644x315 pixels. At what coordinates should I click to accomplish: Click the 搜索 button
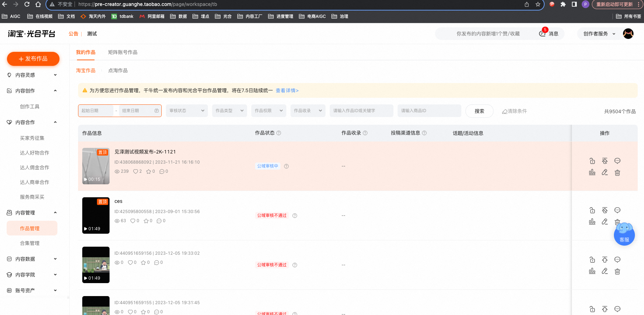tap(479, 111)
